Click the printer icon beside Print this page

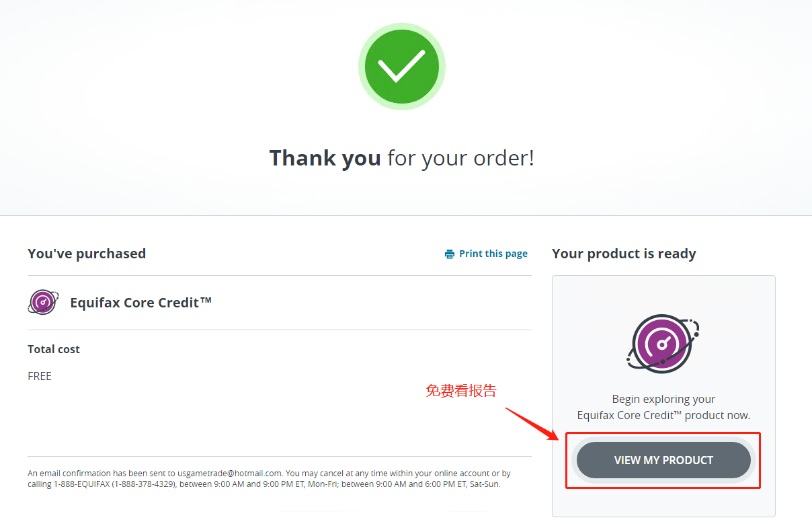pos(450,254)
